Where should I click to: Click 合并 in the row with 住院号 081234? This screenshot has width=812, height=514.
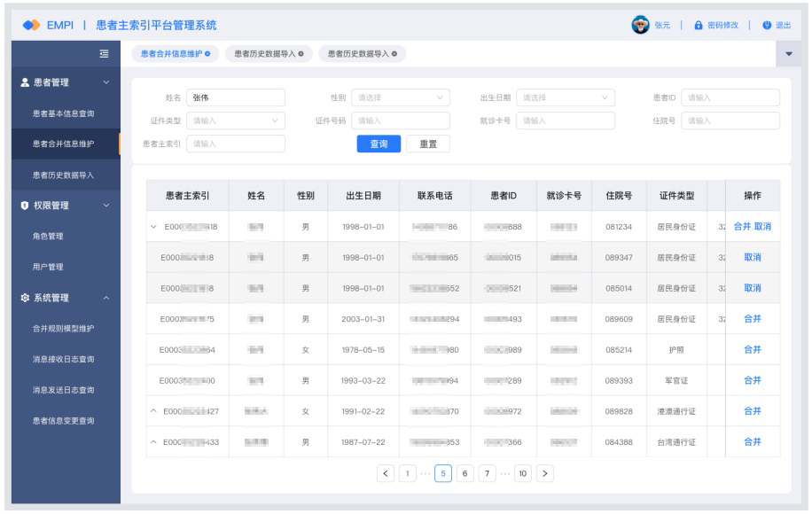coord(742,226)
